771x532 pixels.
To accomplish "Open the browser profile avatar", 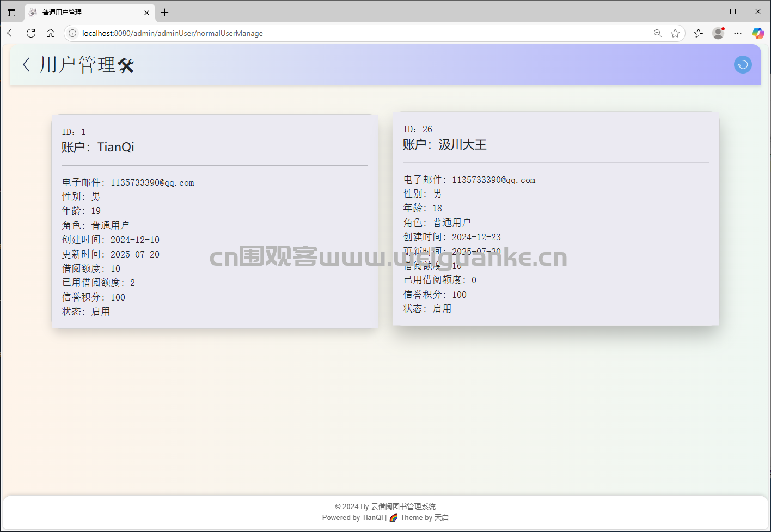I will [x=718, y=33].
